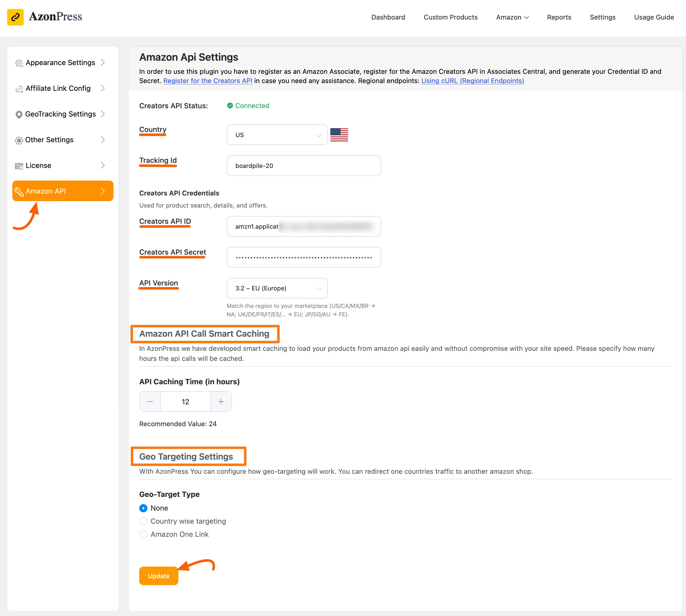Open Settings in the top navigation
The width and height of the screenshot is (686, 616).
(x=603, y=17)
